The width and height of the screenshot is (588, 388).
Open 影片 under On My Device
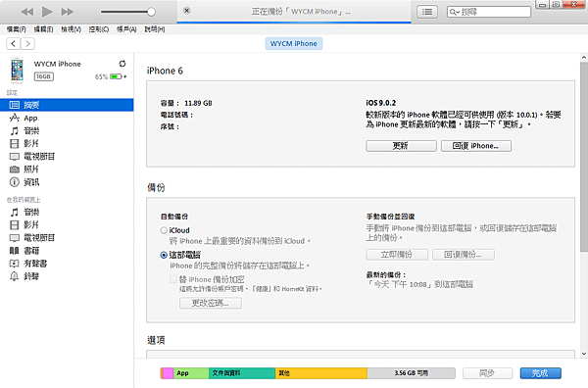(67, 225)
